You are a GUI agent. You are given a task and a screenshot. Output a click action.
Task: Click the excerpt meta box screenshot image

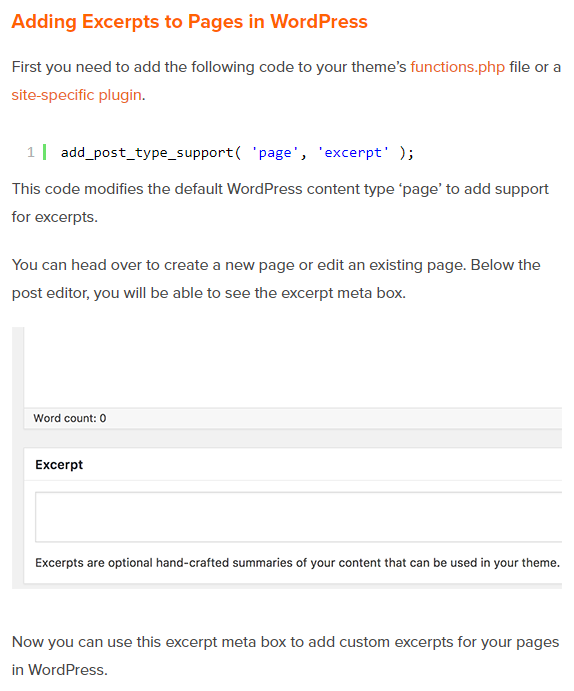click(x=287, y=458)
